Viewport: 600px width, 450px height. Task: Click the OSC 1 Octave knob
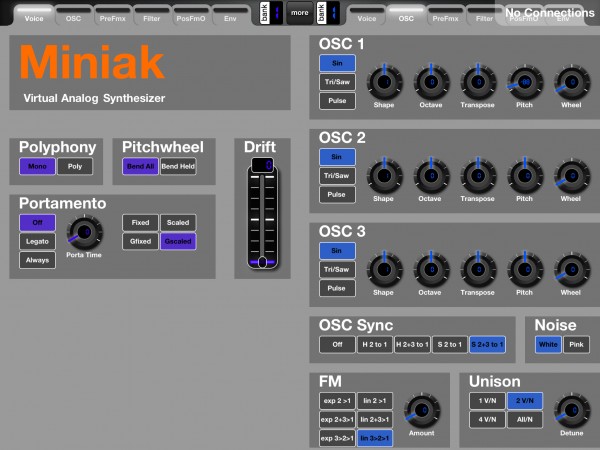pos(431,82)
